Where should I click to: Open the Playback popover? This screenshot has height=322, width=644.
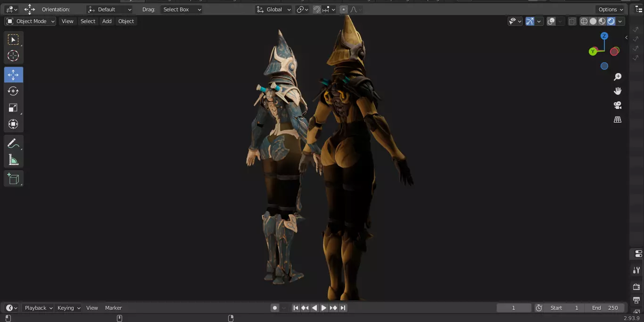[39, 308]
